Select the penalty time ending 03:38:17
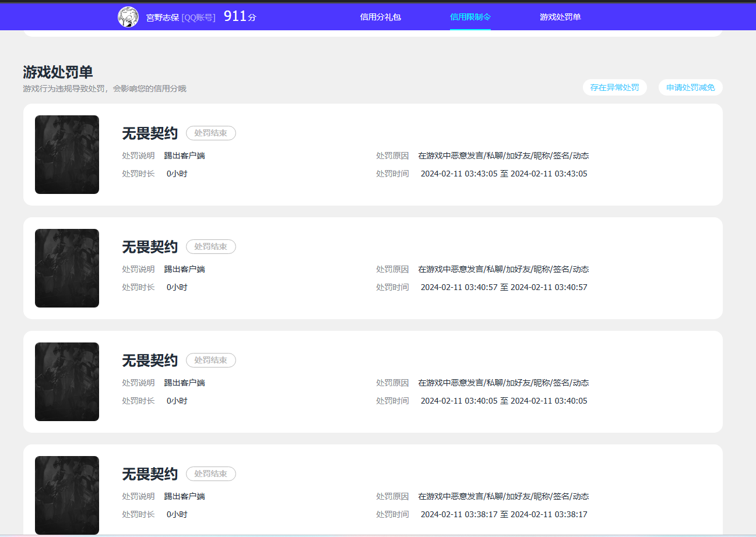 (504, 514)
